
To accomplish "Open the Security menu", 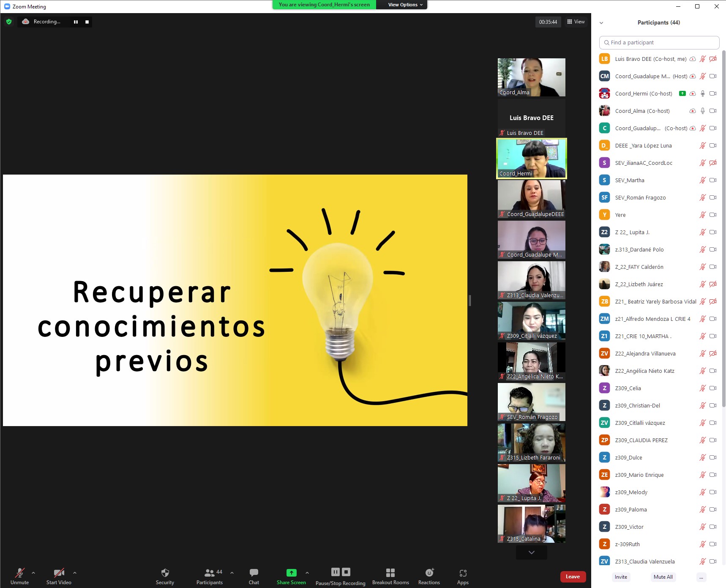I will click(165, 577).
